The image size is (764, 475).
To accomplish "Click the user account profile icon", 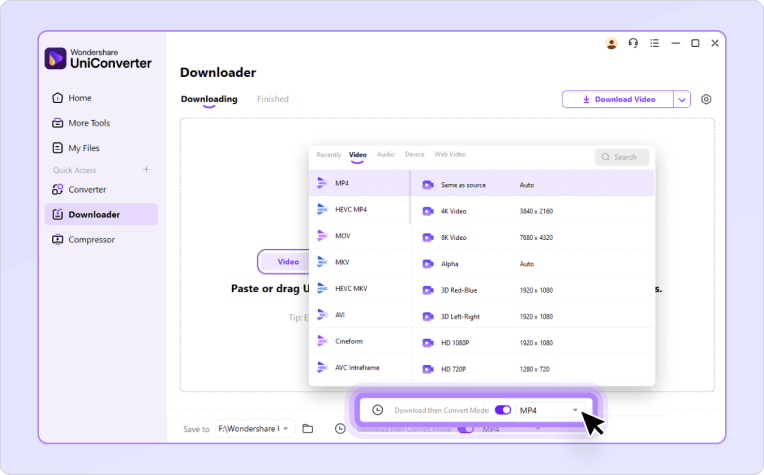I will coord(612,44).
